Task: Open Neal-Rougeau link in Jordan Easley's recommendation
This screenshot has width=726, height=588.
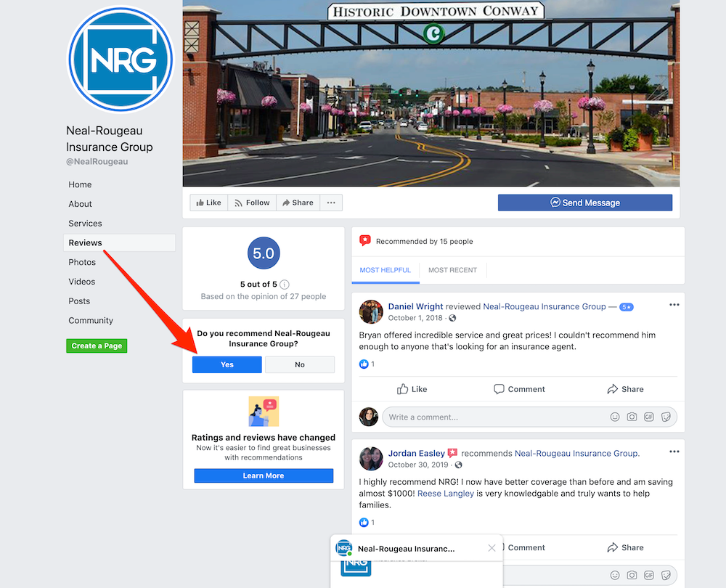Action: 577,453
